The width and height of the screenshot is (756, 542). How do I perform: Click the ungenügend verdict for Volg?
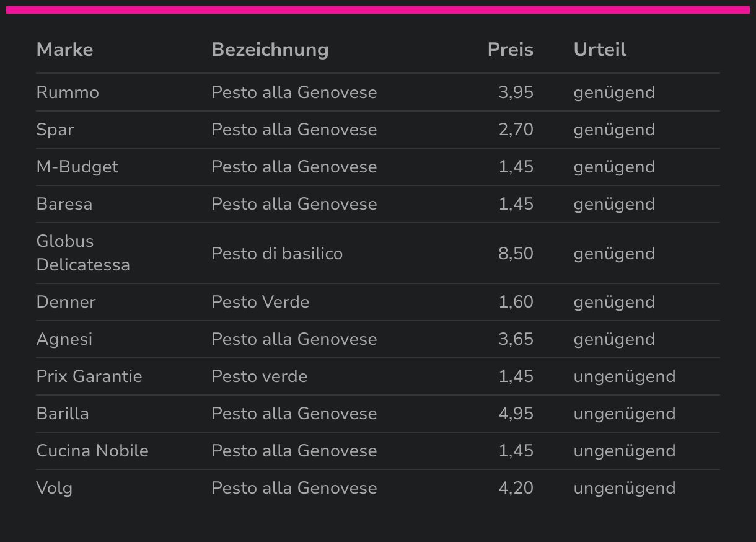coord(625,488)
